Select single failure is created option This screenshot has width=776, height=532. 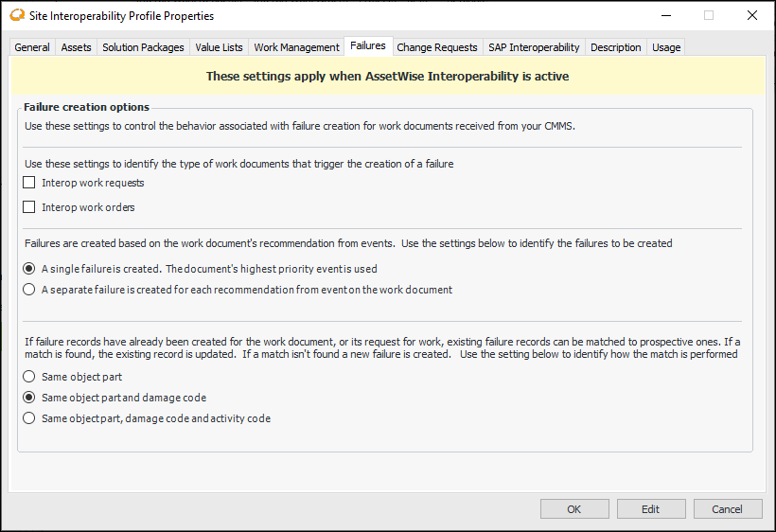(29, 268)
